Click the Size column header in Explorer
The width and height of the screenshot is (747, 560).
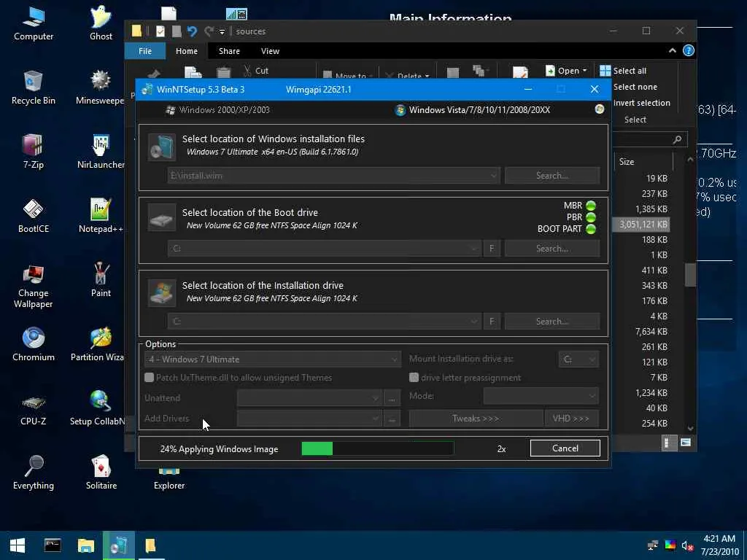[x=643, y=162]
